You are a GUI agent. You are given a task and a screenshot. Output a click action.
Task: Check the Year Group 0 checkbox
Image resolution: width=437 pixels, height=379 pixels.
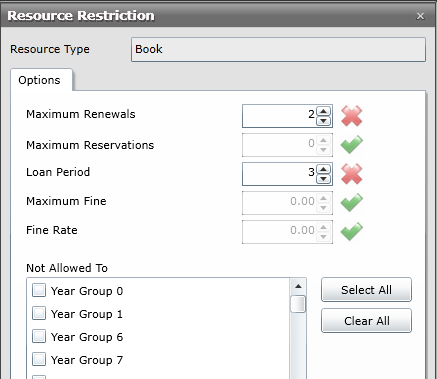point(39,290)
